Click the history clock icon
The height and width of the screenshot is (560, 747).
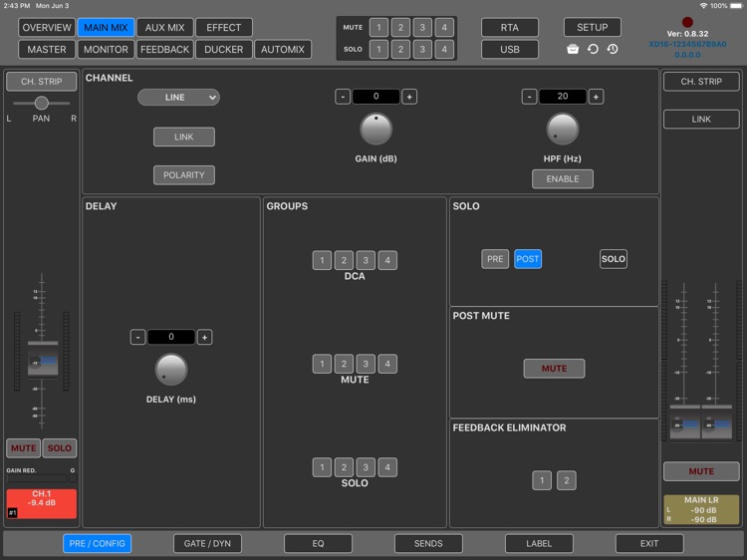(613, 49)
